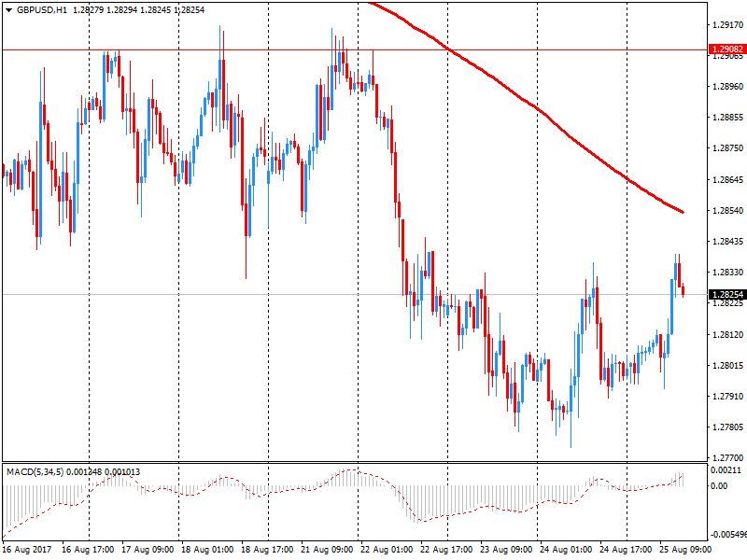The width and height of the screenshot is (747, 560).
Task: Click the 1.27700 price axis label
Action: [727, 458]
